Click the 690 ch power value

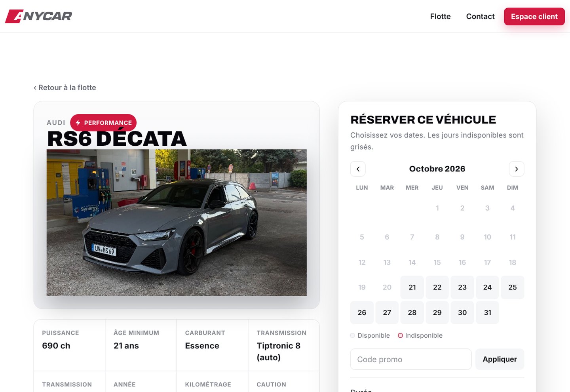point(56,346)
